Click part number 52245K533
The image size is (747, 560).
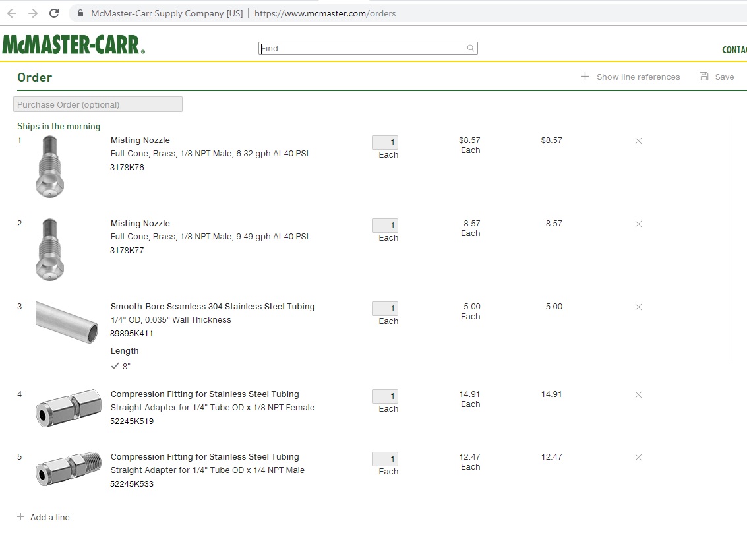(132, 483)
